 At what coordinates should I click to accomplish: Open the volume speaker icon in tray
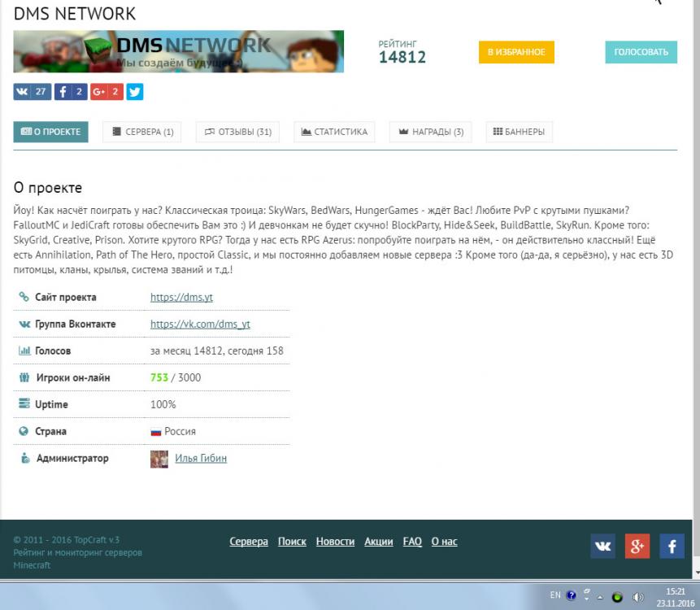click(638, 597)
